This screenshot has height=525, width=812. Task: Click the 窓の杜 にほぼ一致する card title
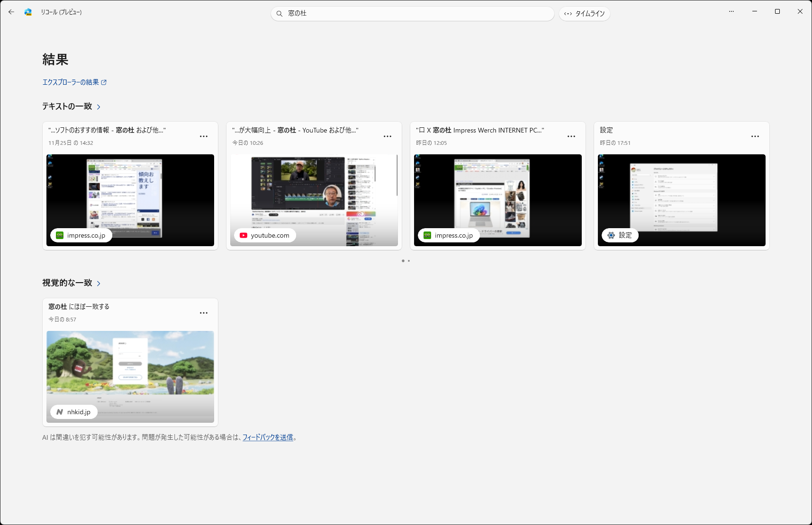point(79,307)
